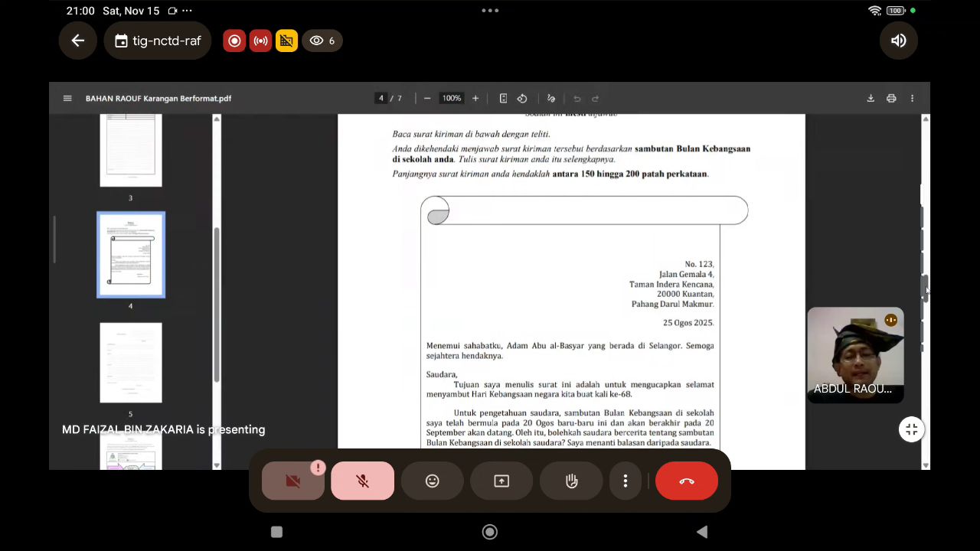Unmute the microphone
Viewport: 980px width, 551px height.
point(363,481)
